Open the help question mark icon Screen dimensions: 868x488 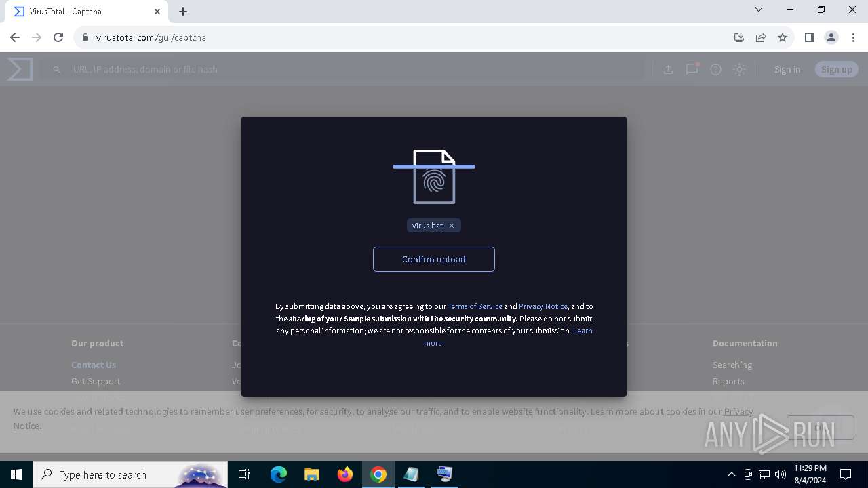coord(715,69)
